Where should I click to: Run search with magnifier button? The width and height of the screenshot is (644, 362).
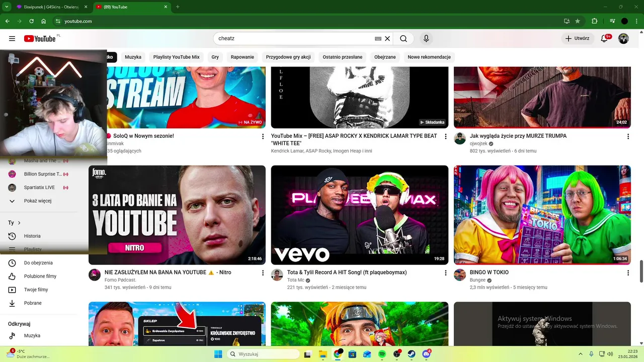404,39
